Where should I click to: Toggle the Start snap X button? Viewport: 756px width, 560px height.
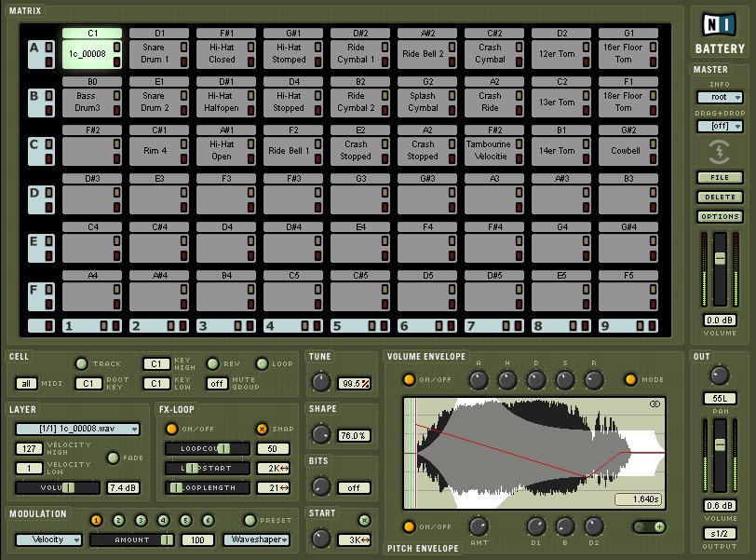point(365,520)
